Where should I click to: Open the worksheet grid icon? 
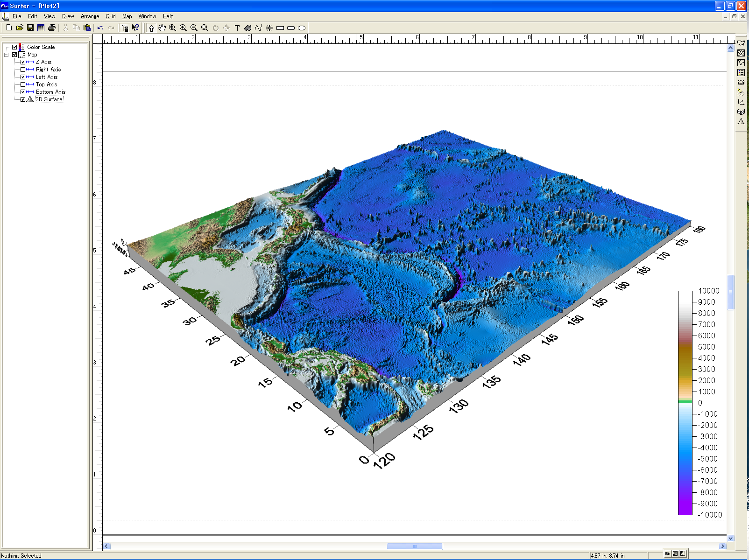[41, 28]
